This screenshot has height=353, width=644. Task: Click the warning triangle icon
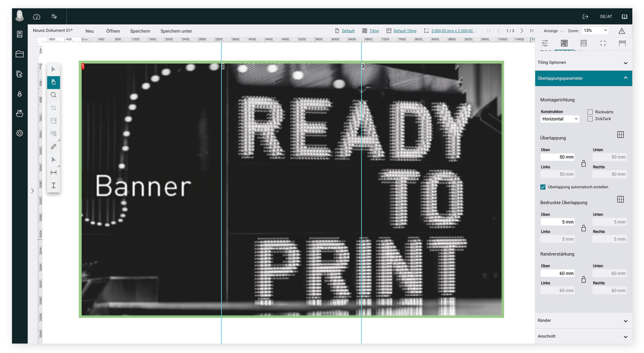click(x=622, y=31)
